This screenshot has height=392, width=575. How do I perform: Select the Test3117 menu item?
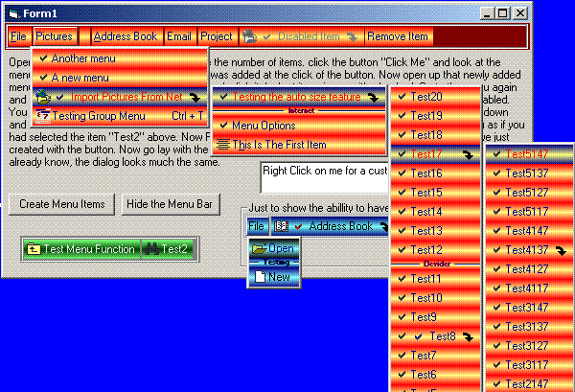(530, 364)
